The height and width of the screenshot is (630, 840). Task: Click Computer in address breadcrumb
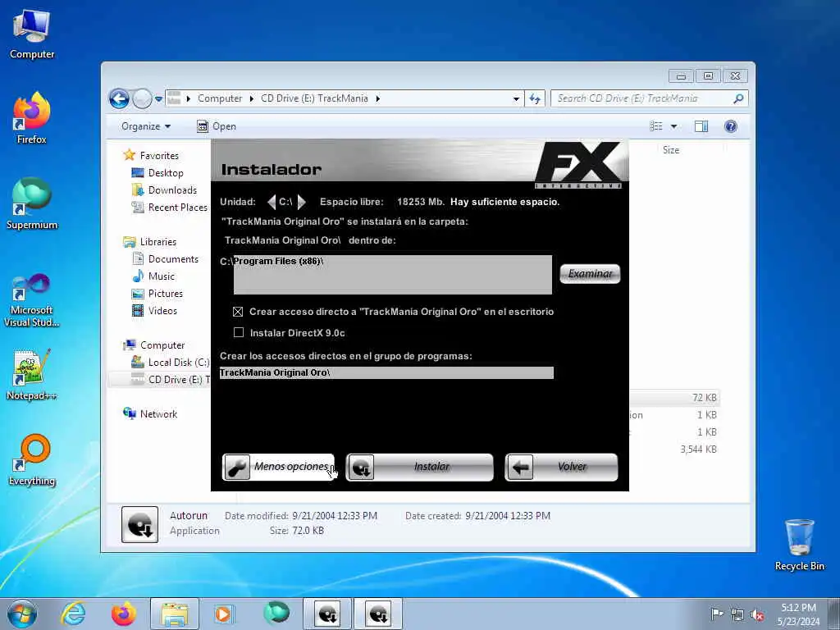220,98
